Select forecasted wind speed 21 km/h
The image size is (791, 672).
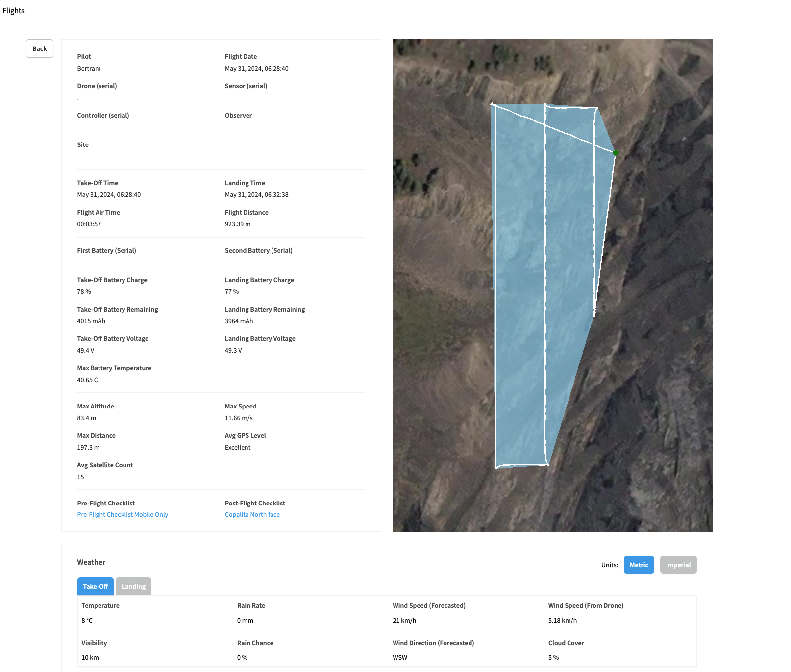404,621
